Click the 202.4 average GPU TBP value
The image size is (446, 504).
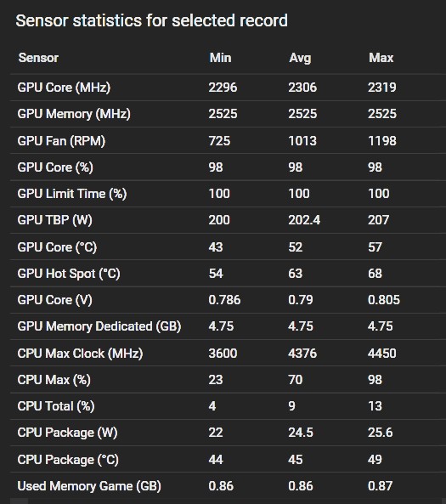[x=304, y=220]
